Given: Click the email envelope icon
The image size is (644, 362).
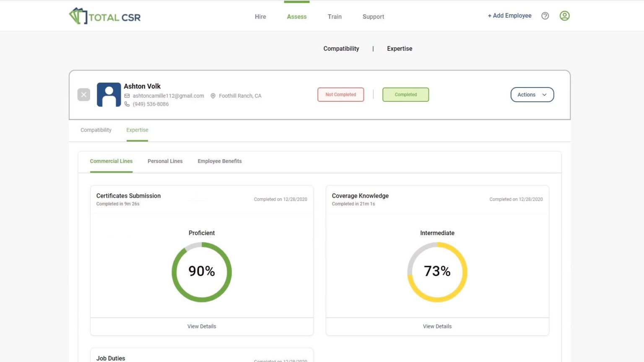Looking at the screenshot, I should coord(127,96).
